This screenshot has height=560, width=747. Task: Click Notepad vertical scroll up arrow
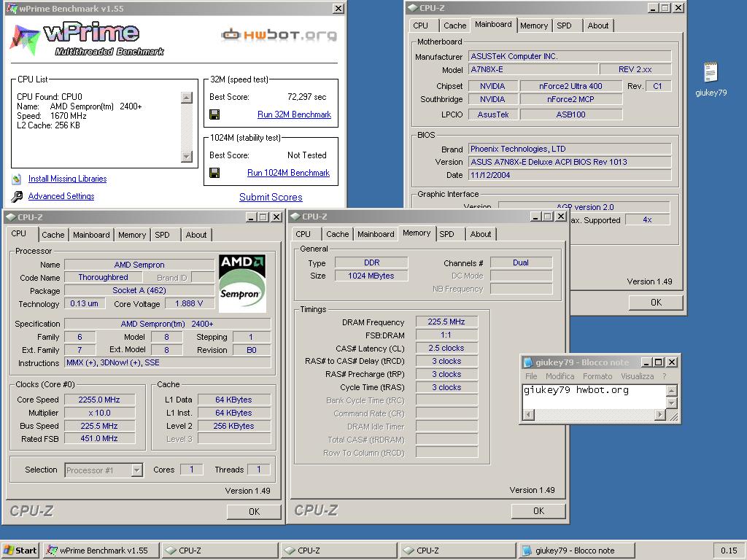671,391
